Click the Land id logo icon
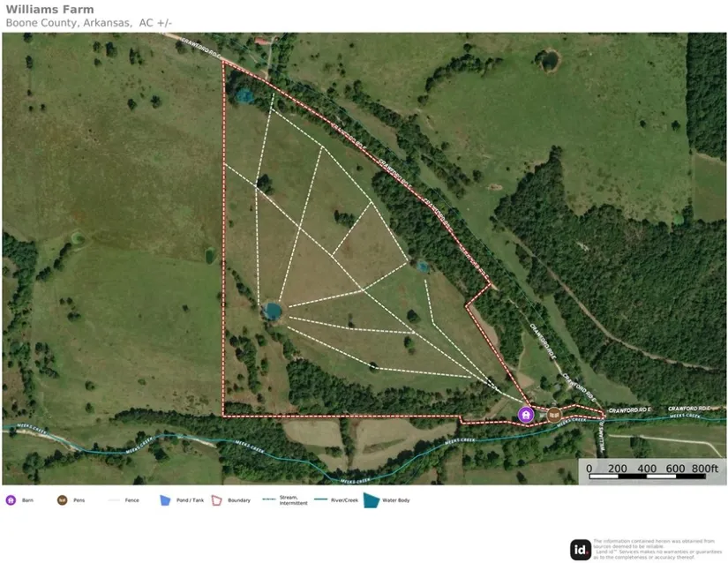728x563 pixels. coord(580,549)
